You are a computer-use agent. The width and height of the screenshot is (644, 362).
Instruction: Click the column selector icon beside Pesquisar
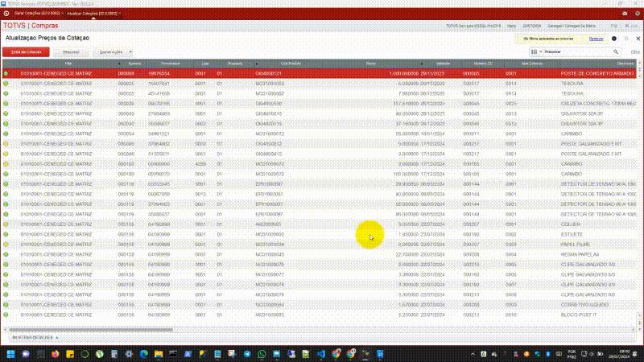pos(535,51)
